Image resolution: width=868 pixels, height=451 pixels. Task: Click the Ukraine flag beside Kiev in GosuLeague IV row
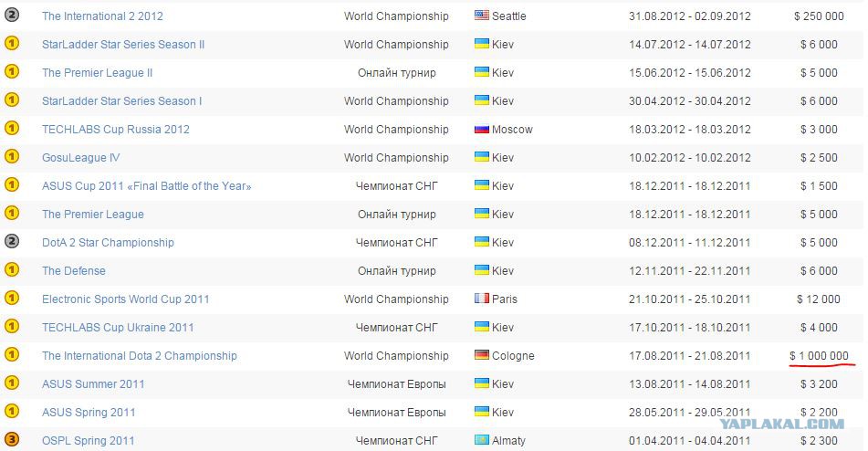[482, 157]
